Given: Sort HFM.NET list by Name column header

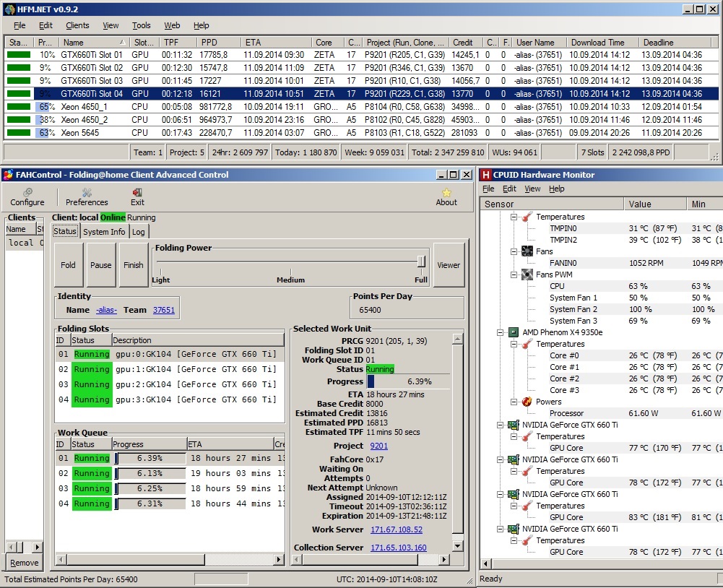Looking at the screenshot, I should pos(94,43).
